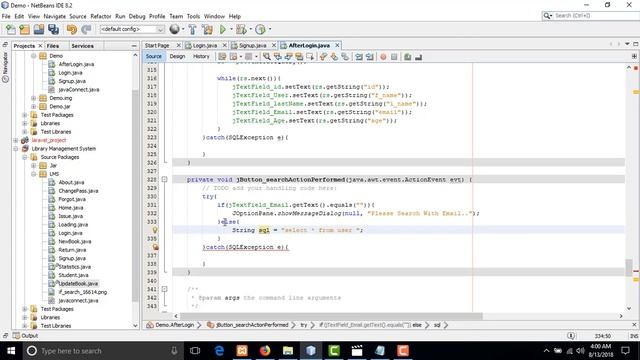The image size is (640, 360).
Task: Open the Profile Project dropdown arrow
Action: (269, 29)
